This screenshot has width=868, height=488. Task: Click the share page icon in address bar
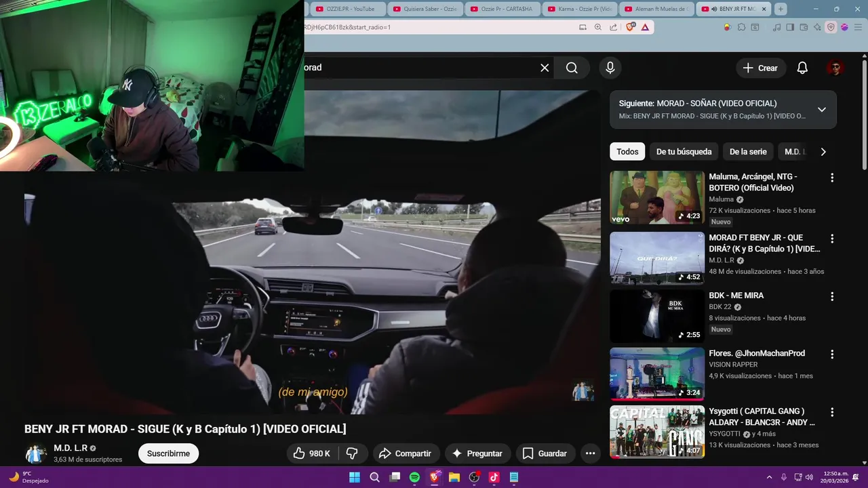614,27
